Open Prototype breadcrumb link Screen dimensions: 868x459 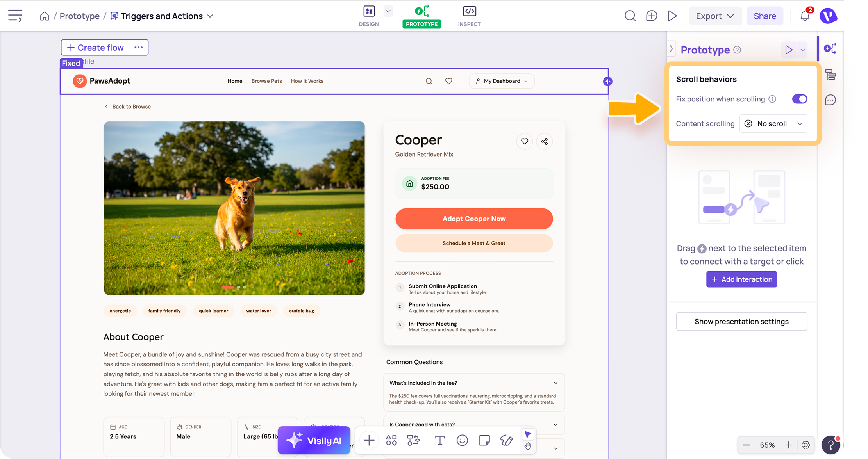[x=80, y=16]
